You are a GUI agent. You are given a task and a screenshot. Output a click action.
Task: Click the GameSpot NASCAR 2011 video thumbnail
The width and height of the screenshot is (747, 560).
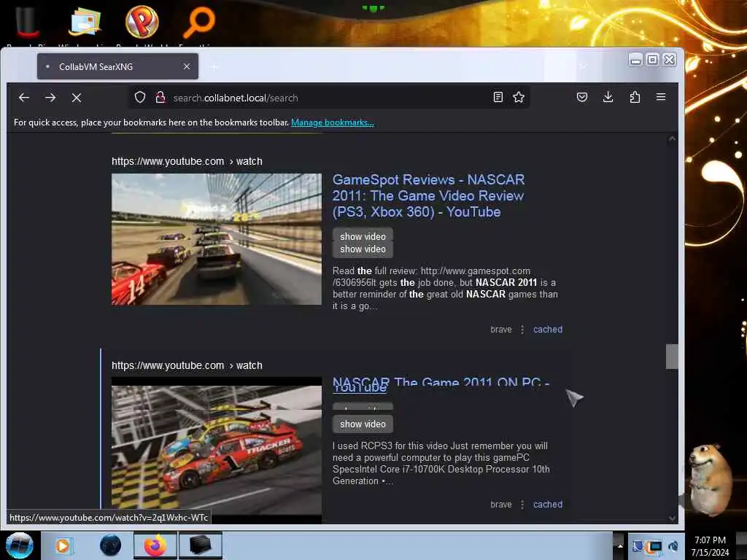pos(217,239)
